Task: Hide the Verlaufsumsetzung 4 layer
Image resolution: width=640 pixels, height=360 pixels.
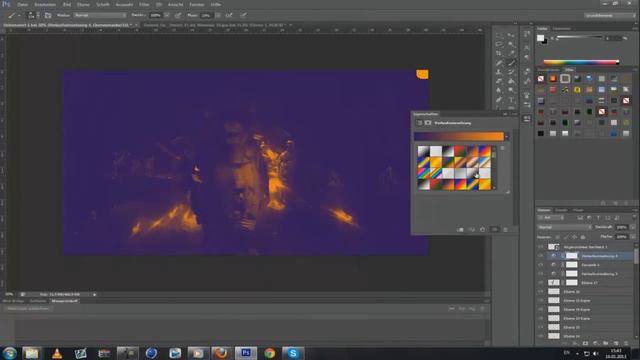Action: (x=541, y=256)
